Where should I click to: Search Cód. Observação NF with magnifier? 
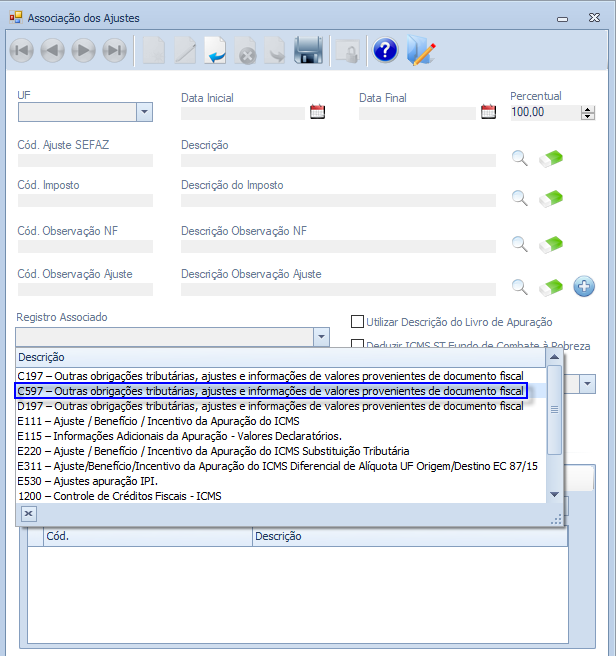tap(520, 244)
